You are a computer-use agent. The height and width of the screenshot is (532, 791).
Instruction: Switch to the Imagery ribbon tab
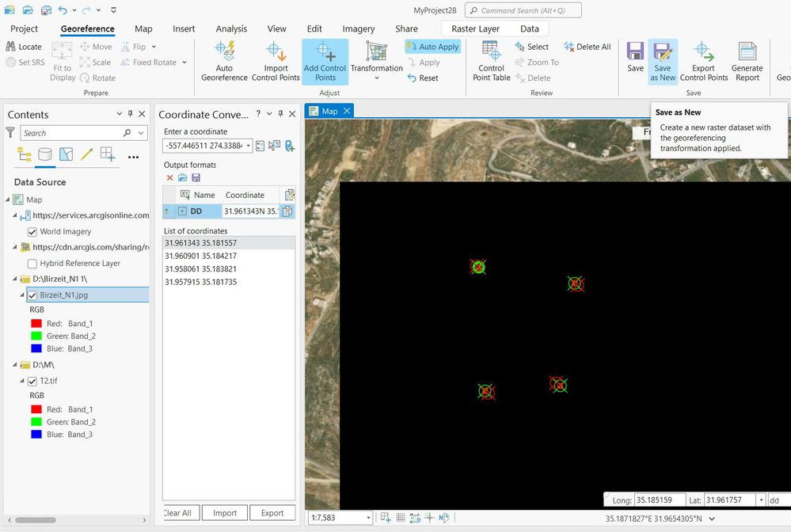click(358, 28)
